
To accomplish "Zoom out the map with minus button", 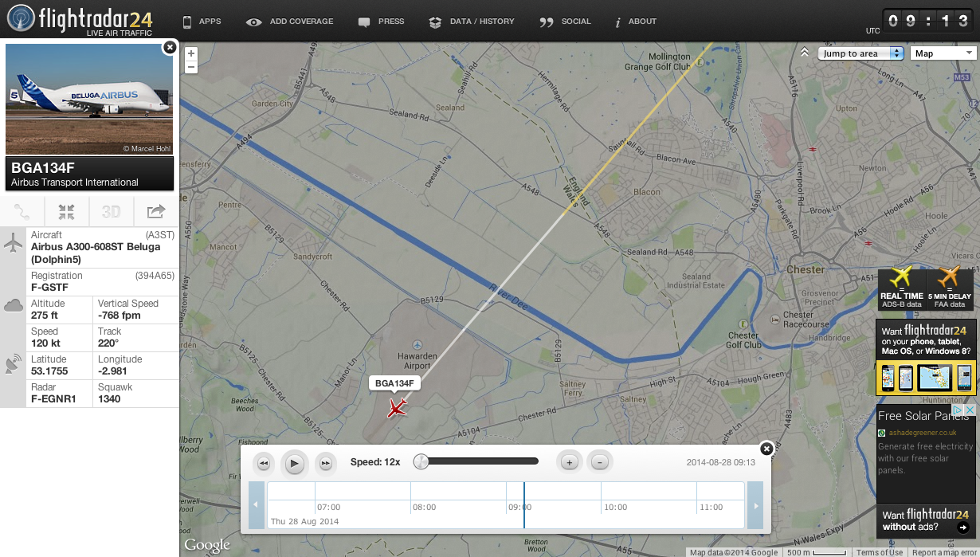I will click(191, 68).
